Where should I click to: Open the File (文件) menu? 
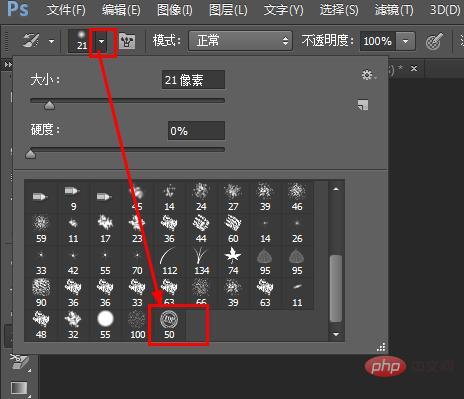66,10
